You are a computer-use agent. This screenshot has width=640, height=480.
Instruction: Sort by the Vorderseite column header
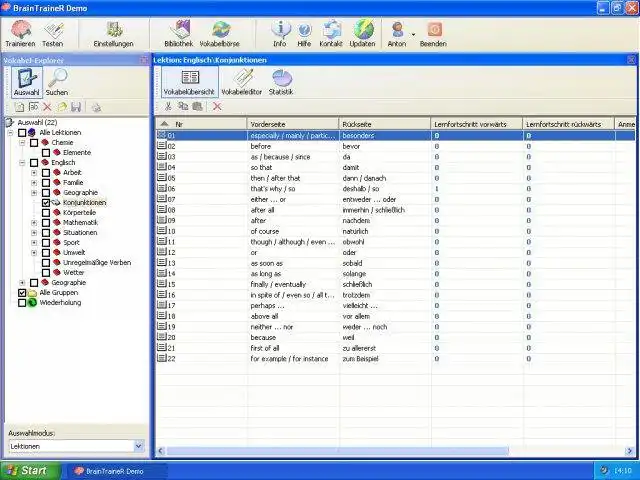click(x=293, y=124)
